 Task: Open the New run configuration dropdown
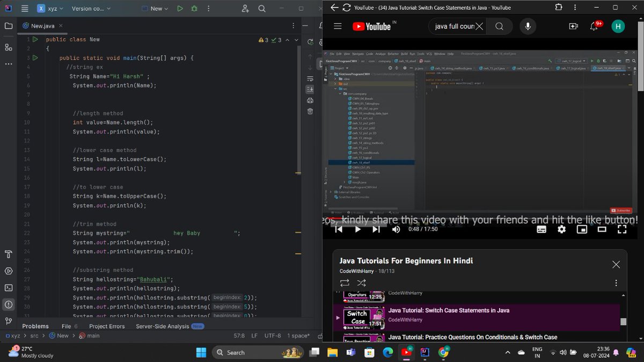click(155, 9)
